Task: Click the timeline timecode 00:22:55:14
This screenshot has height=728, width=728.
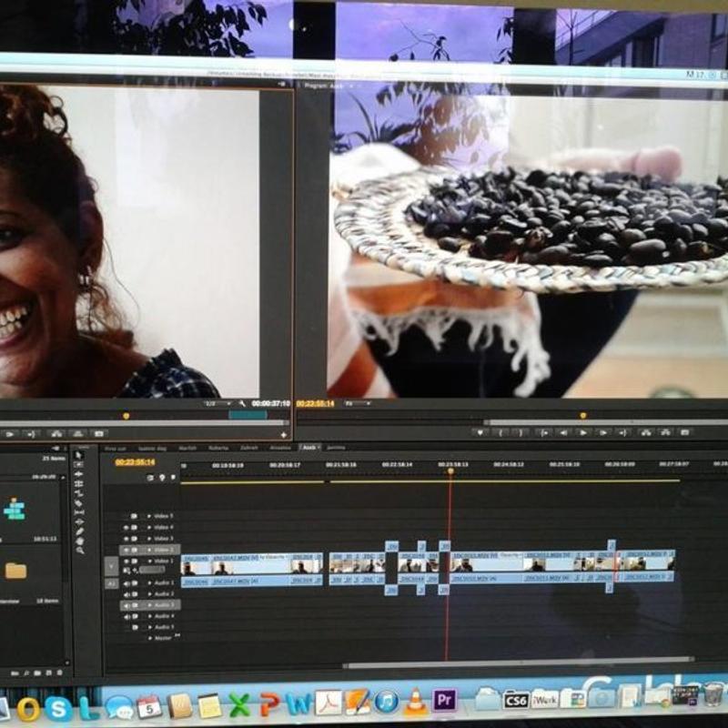Action: pyautogui.click(x=135, y=462)
